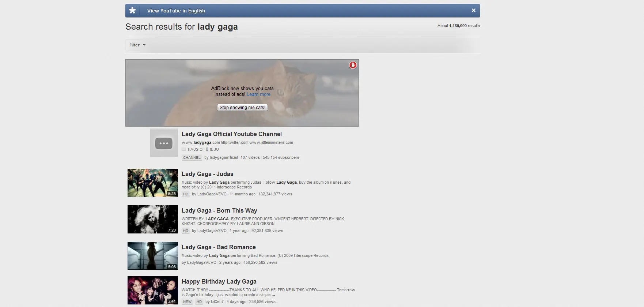Open the Happy Birthday Lady Gaga title

[x=219, y=282]
